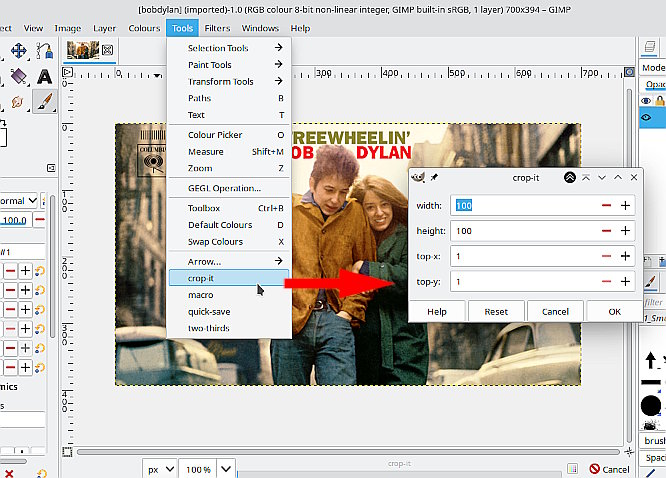The image size is (666, 478).
Task: Click minus button for height field
Action: (606, 231)
